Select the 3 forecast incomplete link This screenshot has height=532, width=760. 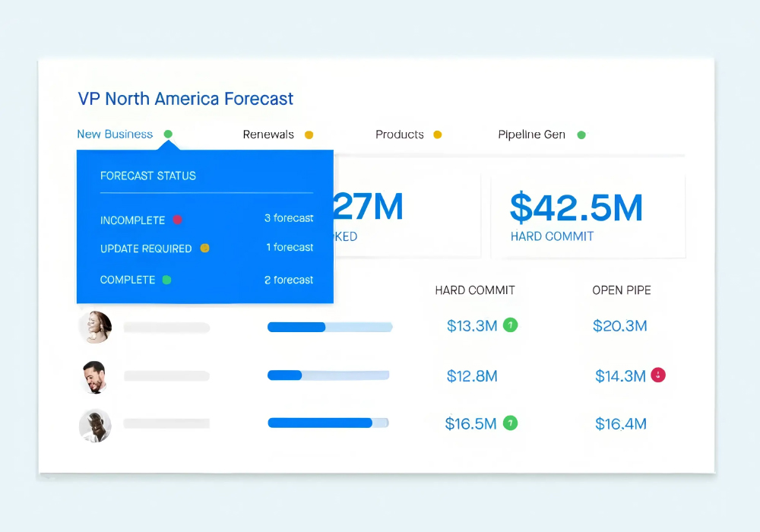tap(289, 218)
